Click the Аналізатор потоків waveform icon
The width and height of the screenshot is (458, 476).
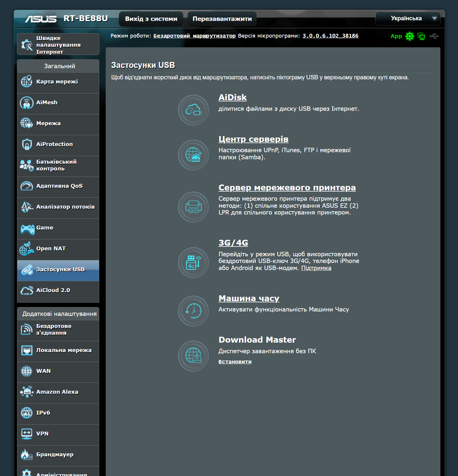[x=27, y=207]
